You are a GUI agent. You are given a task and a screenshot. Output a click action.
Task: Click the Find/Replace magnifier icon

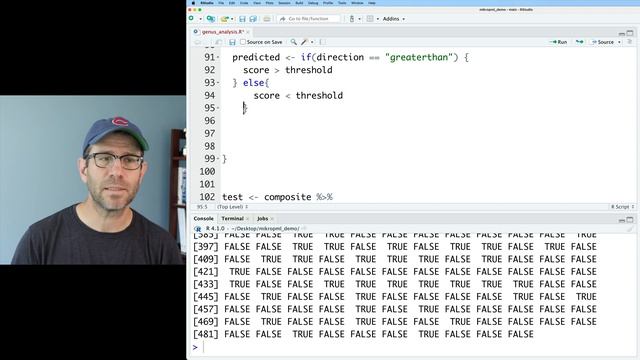pyautogui.click(x=293, y=42)
